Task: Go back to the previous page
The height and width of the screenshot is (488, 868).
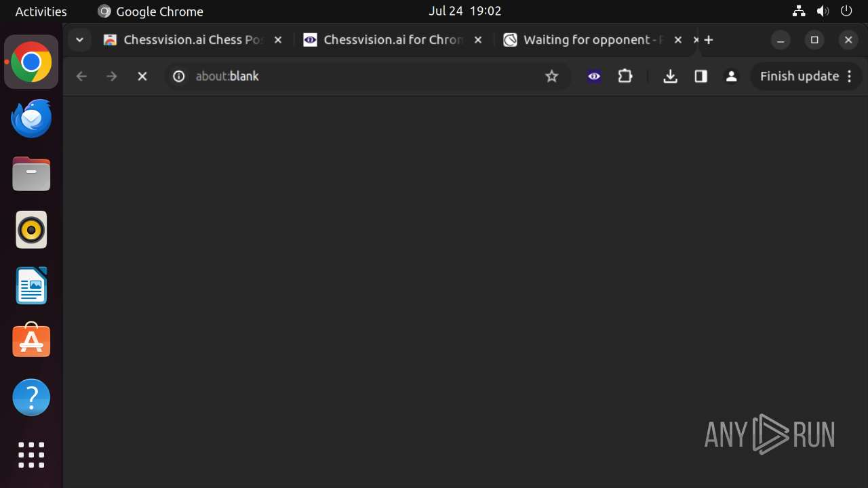Action: 81,77
